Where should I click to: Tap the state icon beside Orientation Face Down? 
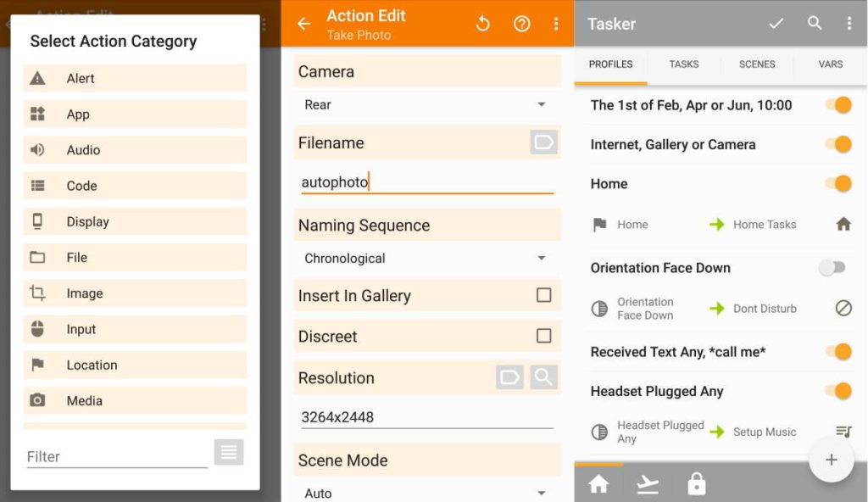point(599,309)
